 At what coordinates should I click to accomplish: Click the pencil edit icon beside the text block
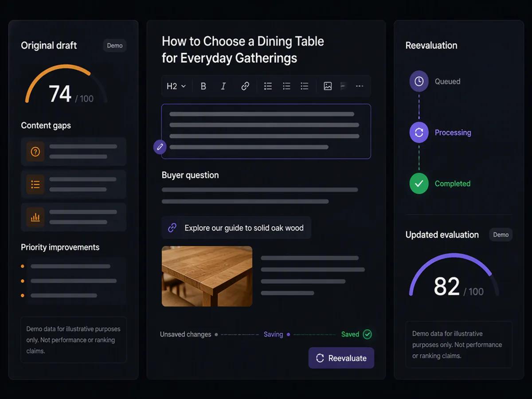click(x=160, y=147)
